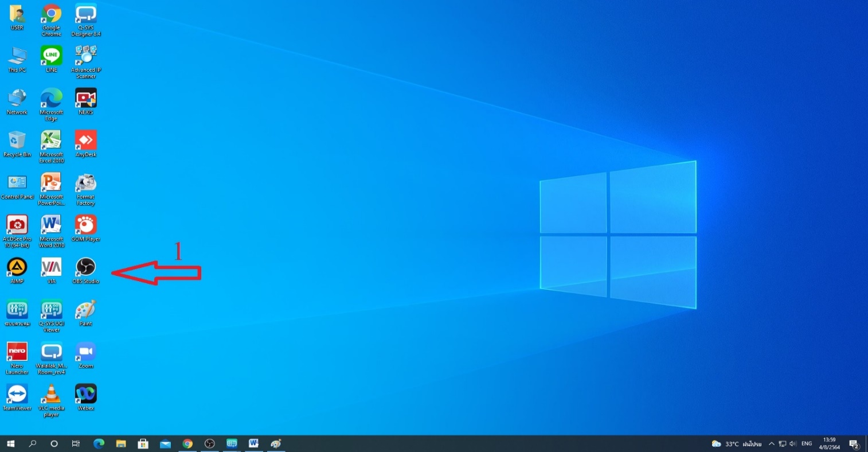
Task: Select the OBS Studio desktop shortcut
Action: (x=86, y=271)
